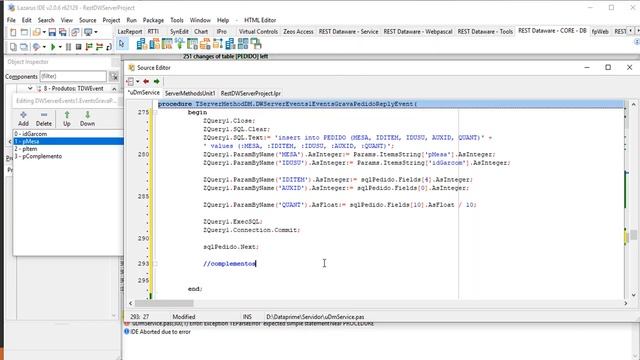Open the recent files dropdown arrow beside Open
The width and height of the screenshot is (640, 360).
(44, 32)
